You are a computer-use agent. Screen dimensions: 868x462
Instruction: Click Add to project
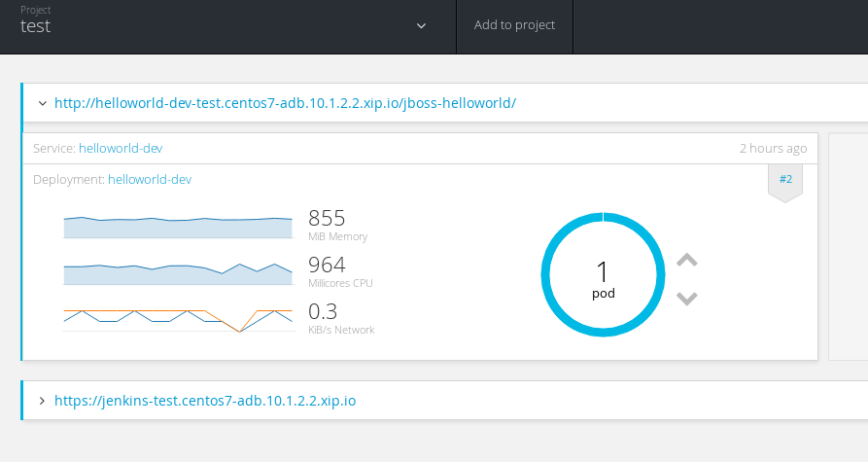[514, 25]
